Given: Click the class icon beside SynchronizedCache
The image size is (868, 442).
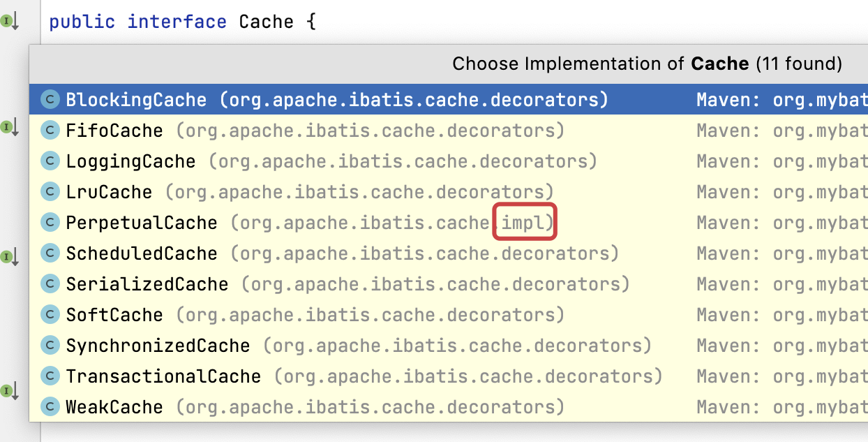Looking at the screenshot, I should click(50, 346).
